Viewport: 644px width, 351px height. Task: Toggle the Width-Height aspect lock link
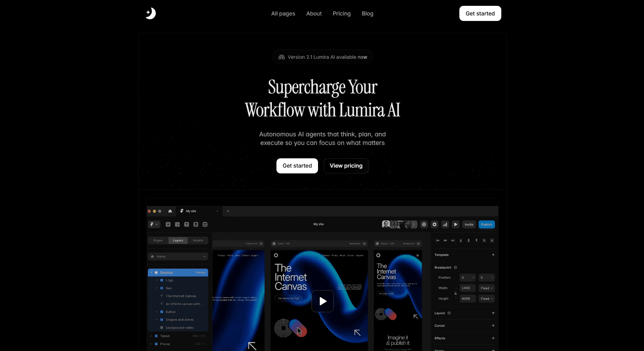click(456, 293)
